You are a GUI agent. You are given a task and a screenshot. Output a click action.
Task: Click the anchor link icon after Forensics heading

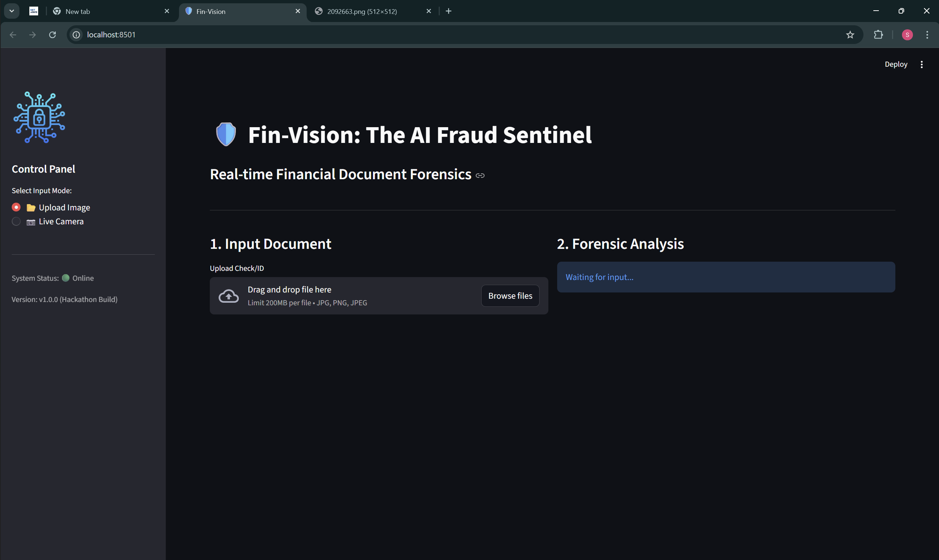tap(480, 176)
